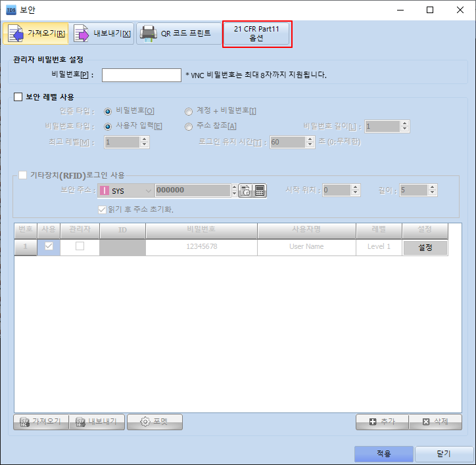Image resolution: width=476 pixels, height=465 pixels.
Task: Click the 내보내기 export icon in top toolbar
Action: point(82,33)
